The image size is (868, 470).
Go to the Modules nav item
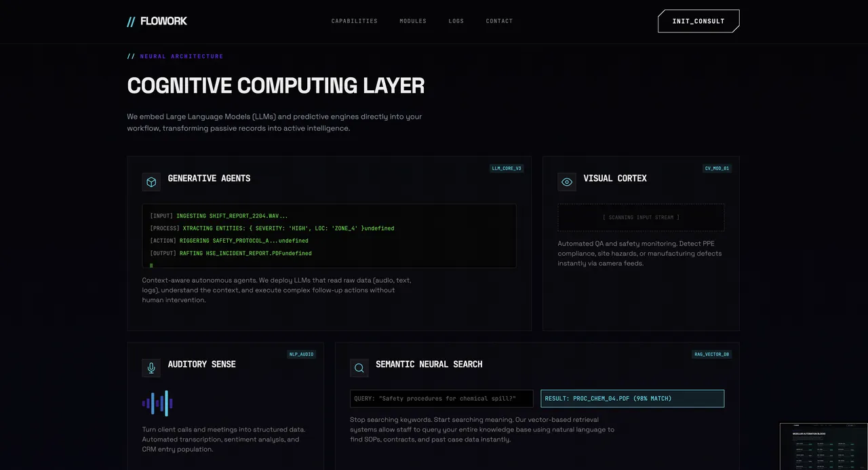(x=413, y=21)
